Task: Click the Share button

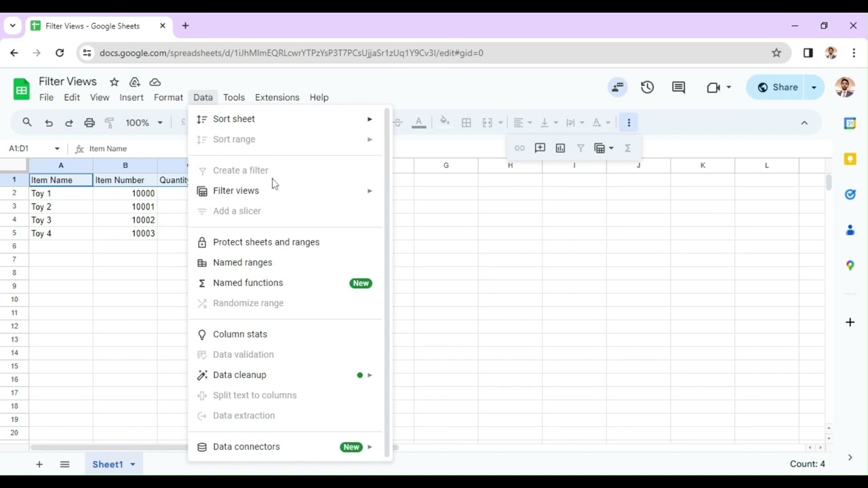Action: coord(777,87)
